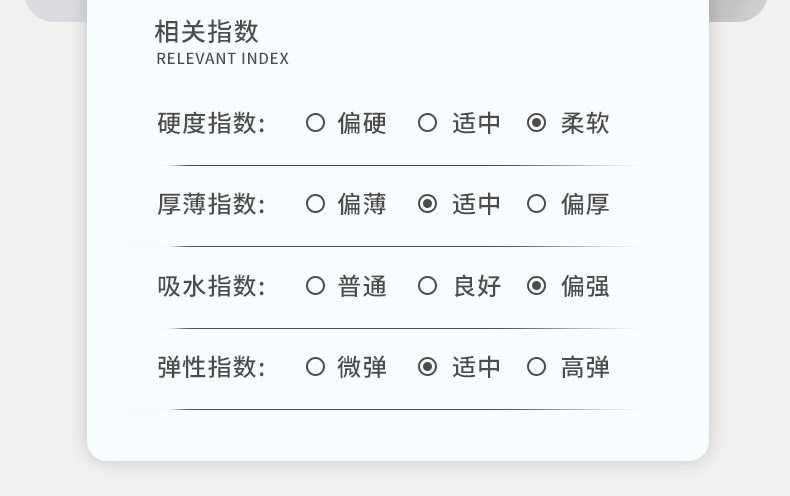Choose 良好 option for 吸水指数
This screenshot has height=496, width=790.
pos(428,286)
